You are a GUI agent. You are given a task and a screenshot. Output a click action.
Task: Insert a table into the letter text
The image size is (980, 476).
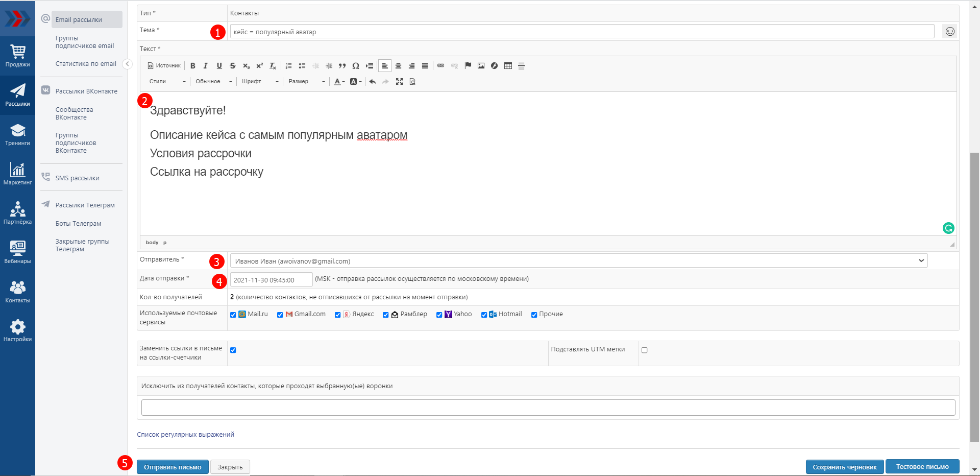click(x=508, y=66)
